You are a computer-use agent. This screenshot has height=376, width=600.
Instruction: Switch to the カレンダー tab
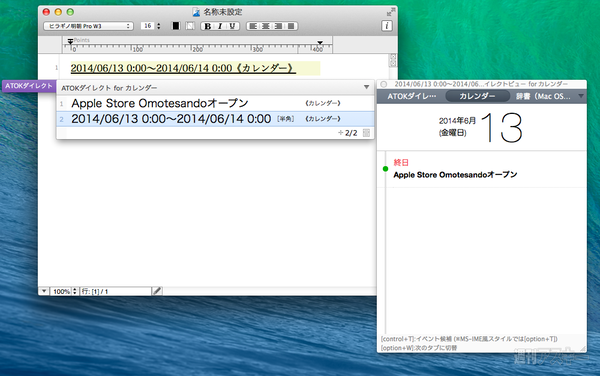tap(478, 96)
